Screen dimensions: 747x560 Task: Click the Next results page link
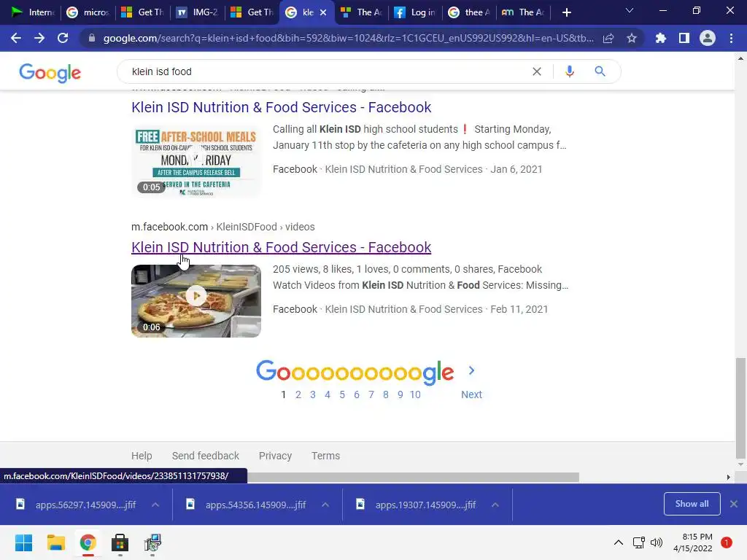coord(471,394)
